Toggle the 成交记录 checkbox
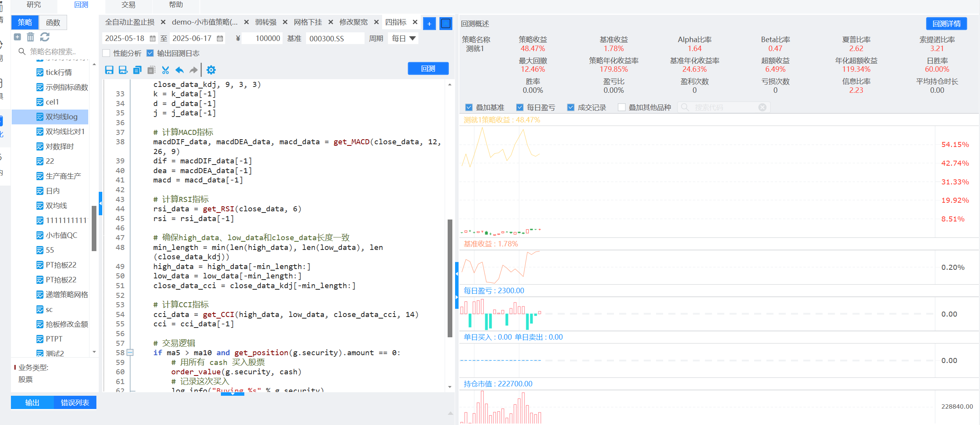The width and height of the screenshot is (980, 425). tap(571, 107)
